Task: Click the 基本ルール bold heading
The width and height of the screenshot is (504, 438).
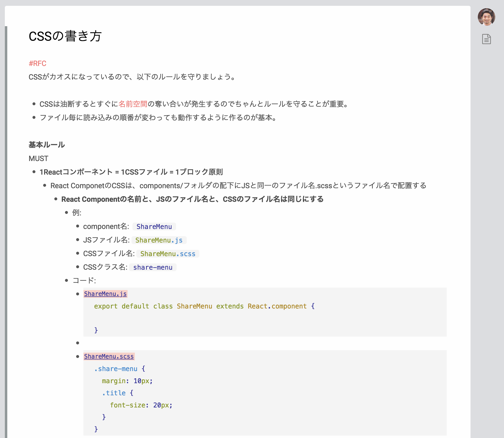Action: click(47, 145)
